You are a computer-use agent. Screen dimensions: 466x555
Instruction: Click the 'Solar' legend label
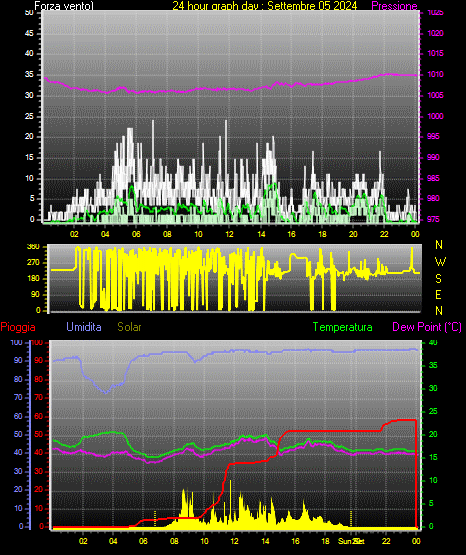(129, 327)
